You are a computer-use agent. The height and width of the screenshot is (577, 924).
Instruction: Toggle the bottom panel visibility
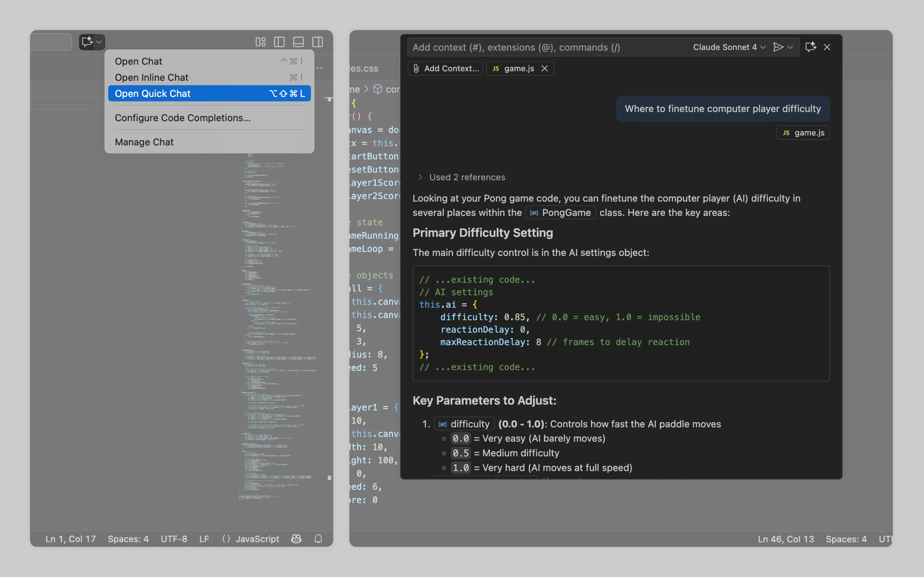[298, 42]
